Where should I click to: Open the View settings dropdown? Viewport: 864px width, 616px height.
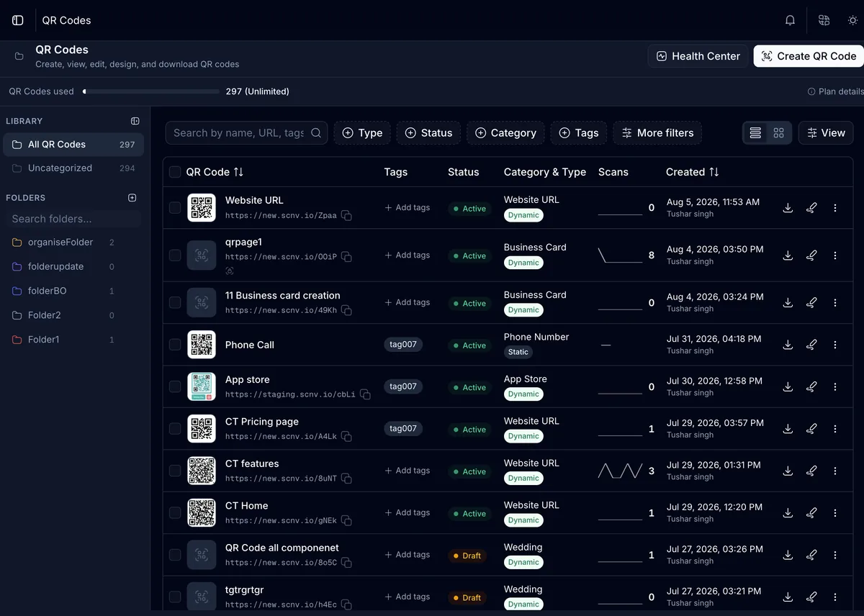826,133
